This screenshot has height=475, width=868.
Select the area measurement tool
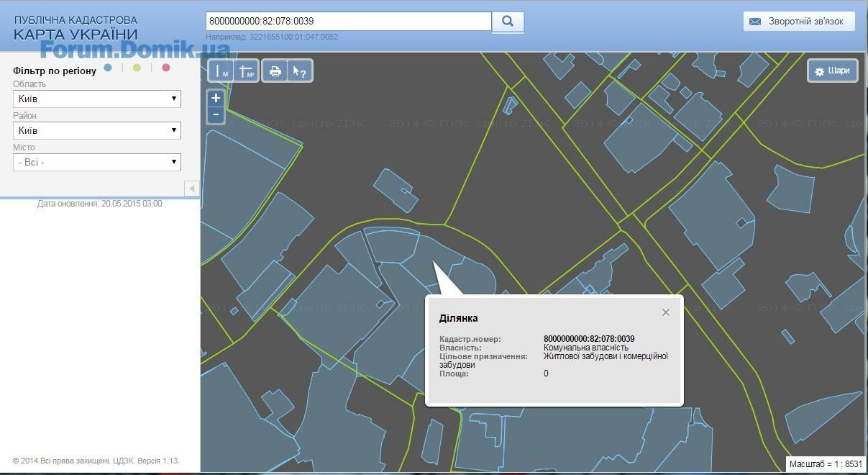point(246,71)
